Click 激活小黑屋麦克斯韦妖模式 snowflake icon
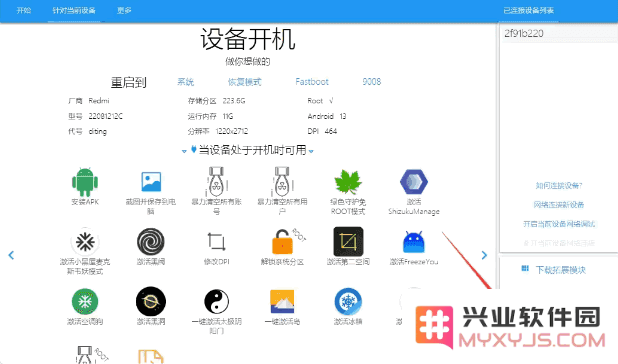This screenshot has height=364, width=618. coord(85,242)
